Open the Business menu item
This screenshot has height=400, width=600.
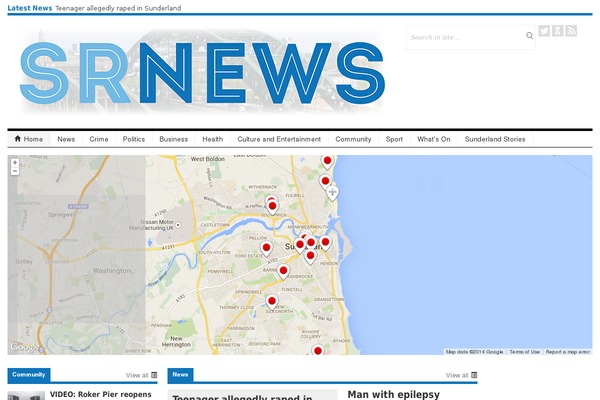174,139
